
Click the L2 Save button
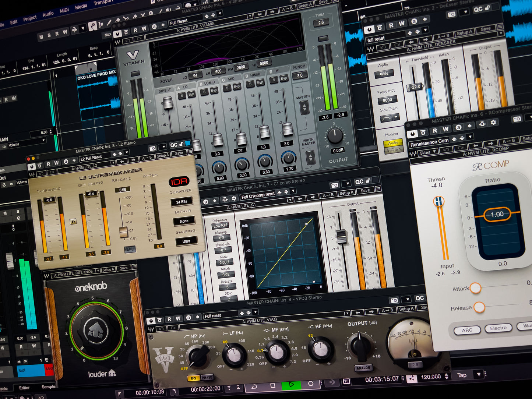[x=179, y=153]
